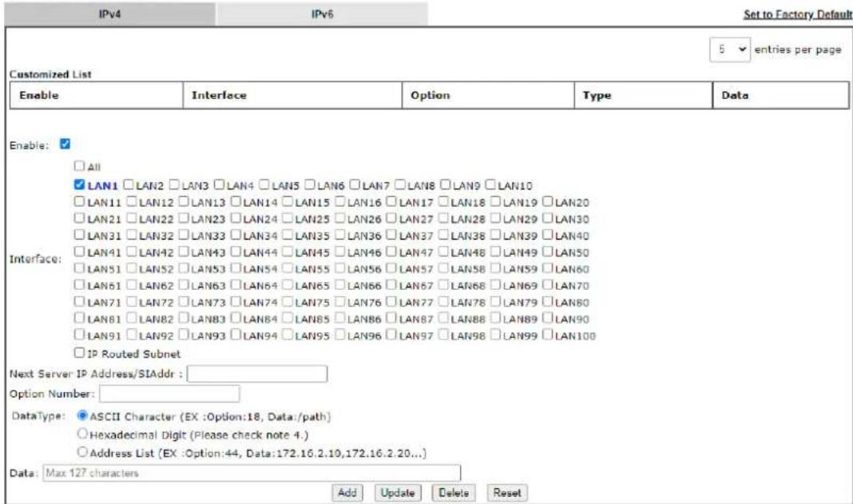Click the Data text field
Viewport: 853px width, 504px height.
pos(252,473)
